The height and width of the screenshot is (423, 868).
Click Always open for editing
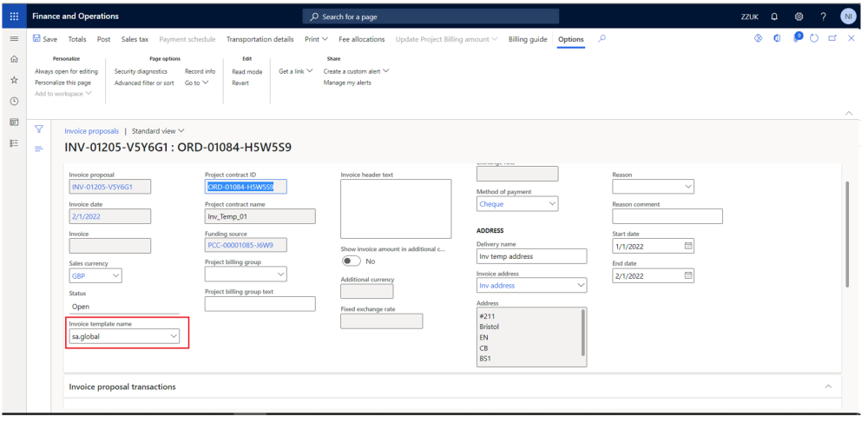click(x=67, y=71)
